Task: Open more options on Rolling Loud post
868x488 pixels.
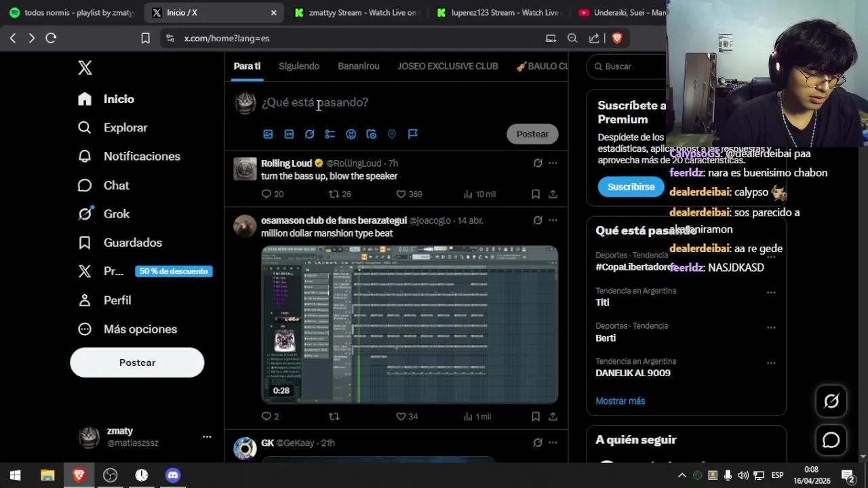Action: (553, 163)
